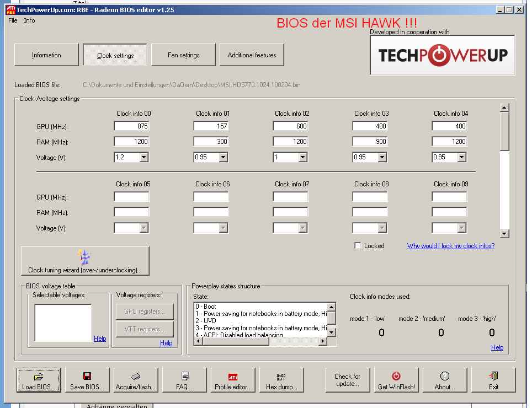The height and width of the screenshot is (408, 532).
Task: Open Clock info 07 voltage dropdown
Action: (x=302, y=228)
